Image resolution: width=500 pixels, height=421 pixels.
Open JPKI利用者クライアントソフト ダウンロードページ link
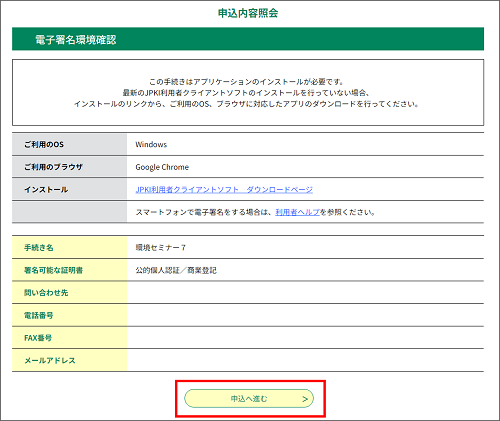coord(224,190)
